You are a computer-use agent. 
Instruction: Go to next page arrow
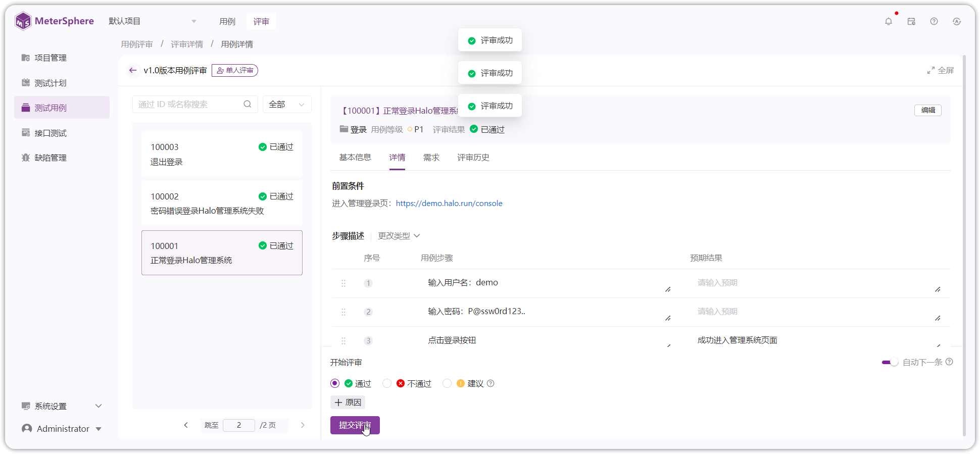pyautogui.click(x=303, y=425)
